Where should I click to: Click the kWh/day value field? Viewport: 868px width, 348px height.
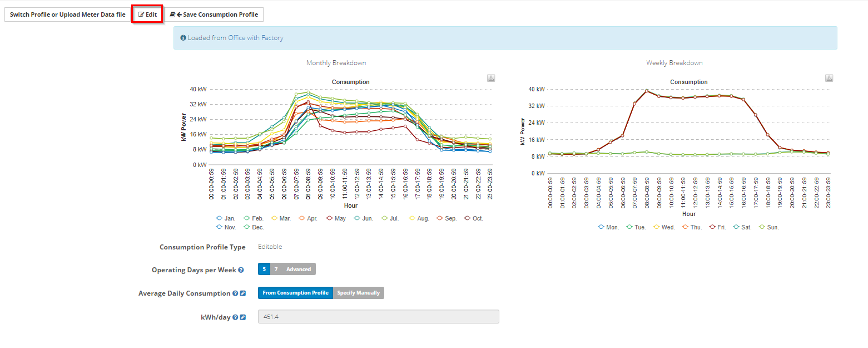point(379,317)
